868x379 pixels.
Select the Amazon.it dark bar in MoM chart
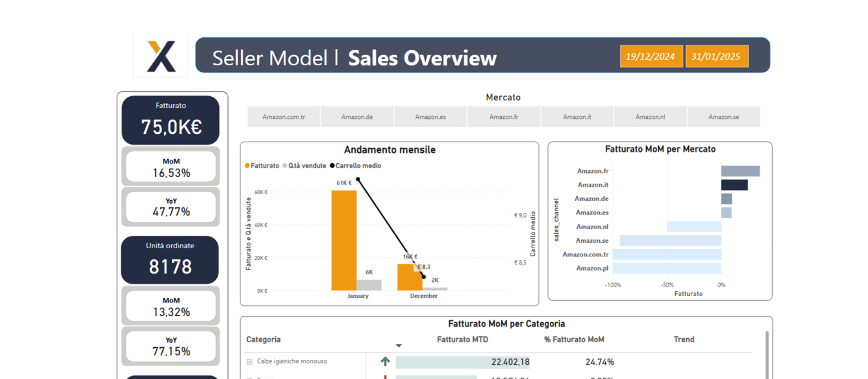click(734, 185)
